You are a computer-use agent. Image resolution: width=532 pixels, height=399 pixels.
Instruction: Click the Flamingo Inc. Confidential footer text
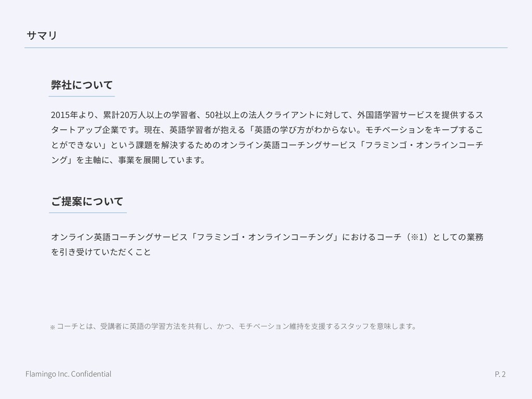[68, 374]
